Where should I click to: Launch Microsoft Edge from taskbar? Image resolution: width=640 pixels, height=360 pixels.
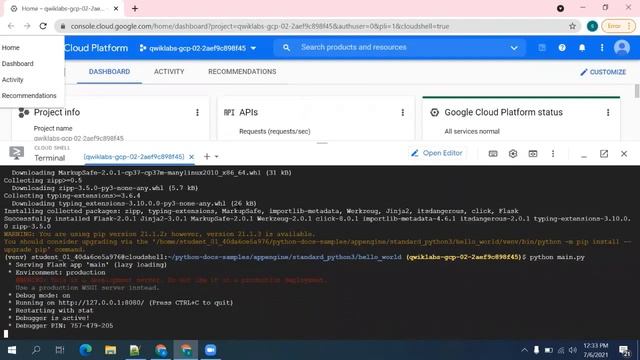tap(85, 350)
